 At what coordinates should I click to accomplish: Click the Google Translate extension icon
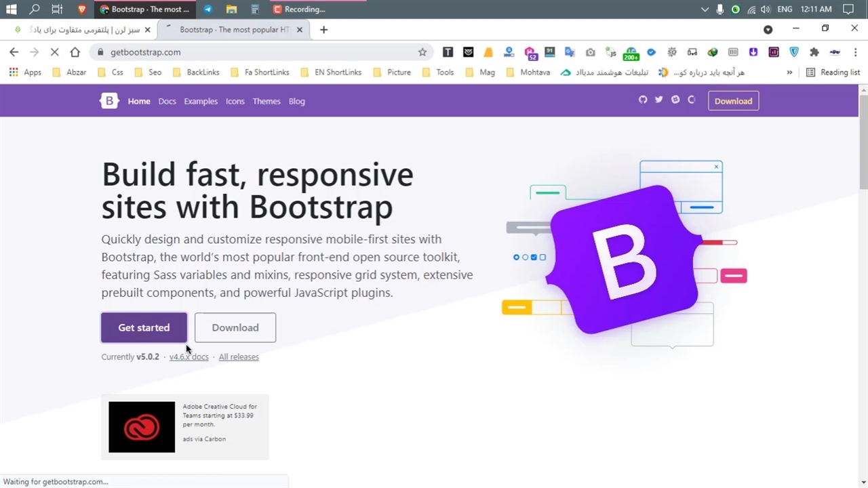(x=570, y=52)
